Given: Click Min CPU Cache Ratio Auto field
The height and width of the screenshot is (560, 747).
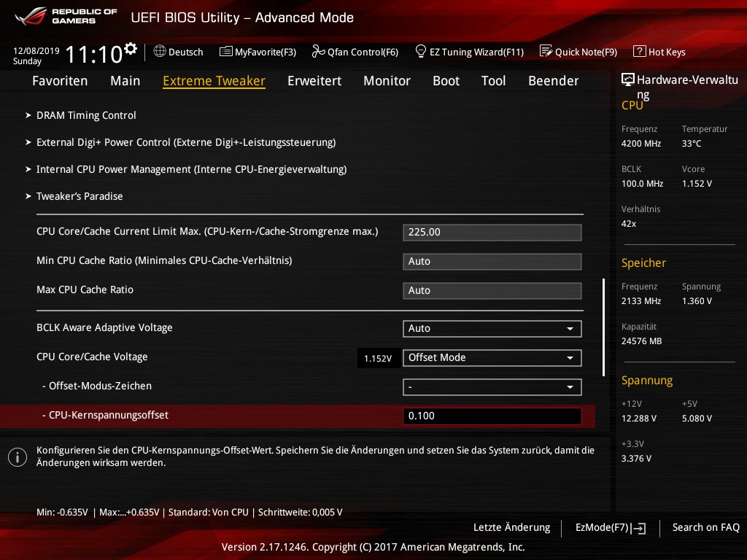Looking at the screenshot, I should click(492, 262).
